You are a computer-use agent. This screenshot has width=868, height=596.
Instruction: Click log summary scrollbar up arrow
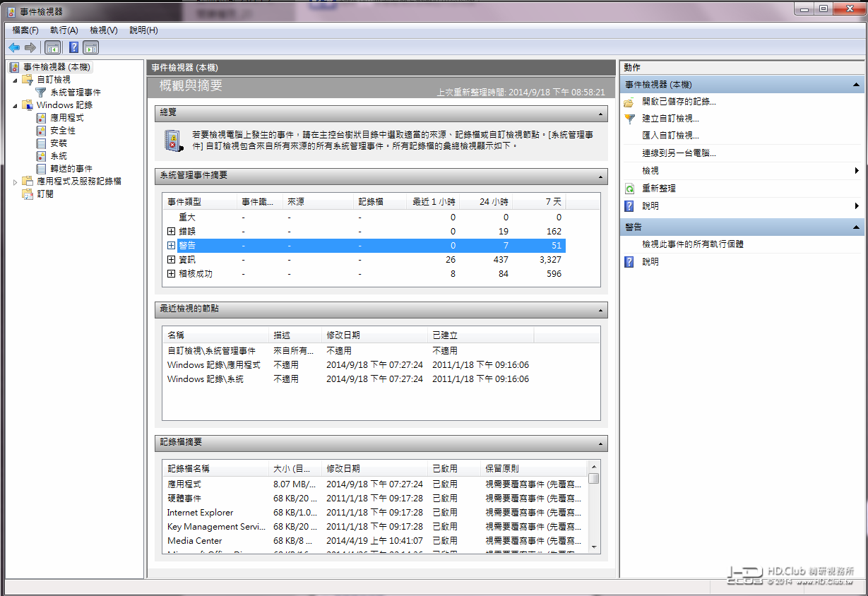pyautogui.click(x=594, y=467)
